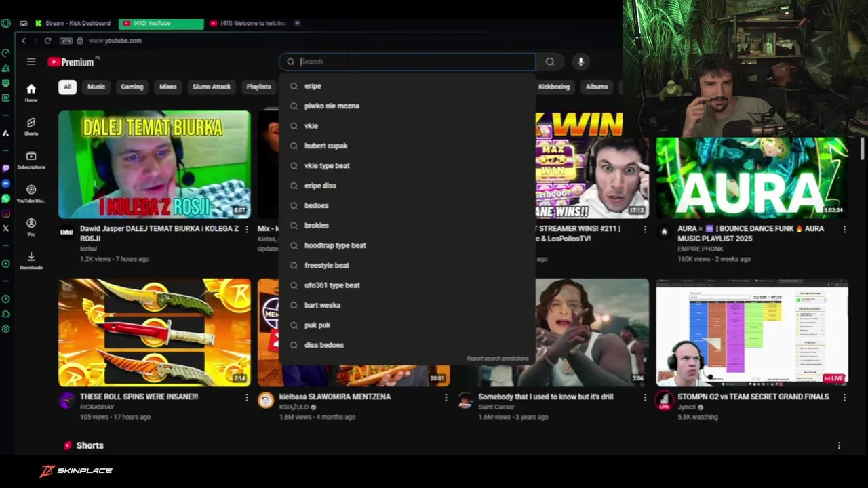Select the Albums filter chip
The height and width of the screenshot is (488, 868).
pyautogui.click(x=597, y=87)
